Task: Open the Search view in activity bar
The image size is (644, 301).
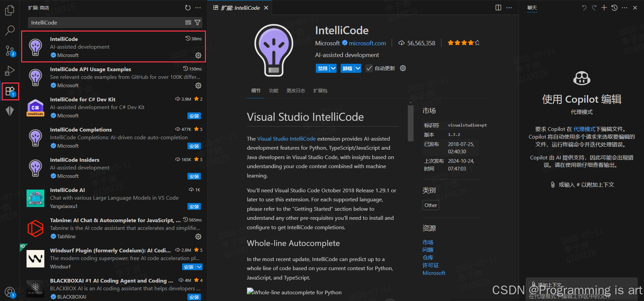Action: tap(10, 31)
